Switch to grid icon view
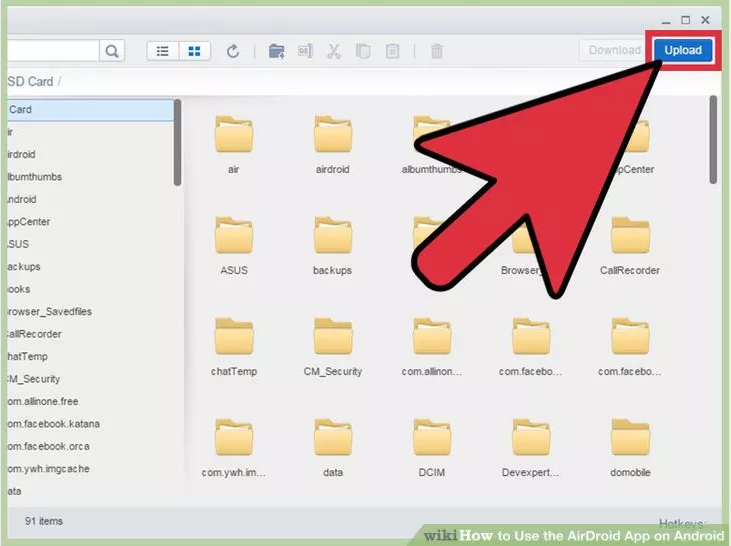Image resolution: width=731 pixels, height=546 pixels. (194, 51)
